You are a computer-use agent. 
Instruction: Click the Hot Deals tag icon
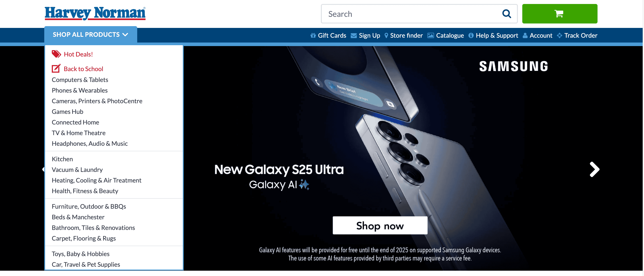point(56,54)
